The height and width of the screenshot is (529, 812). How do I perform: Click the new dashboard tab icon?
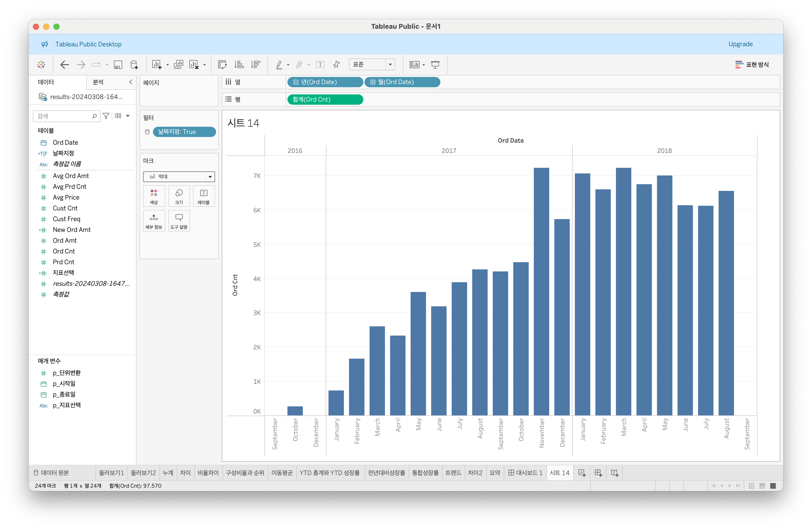598,473
